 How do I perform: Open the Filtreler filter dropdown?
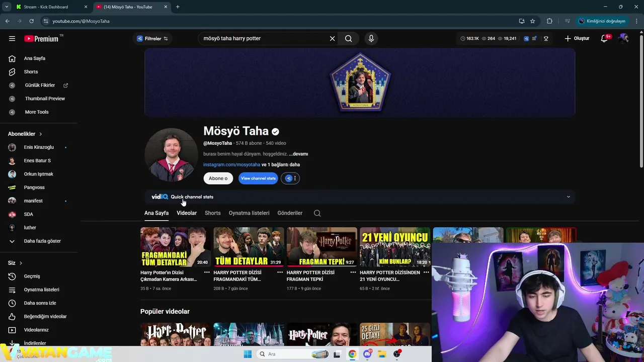pos(152,39)
